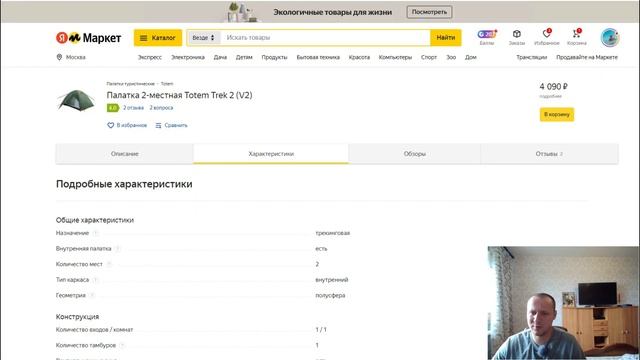Click the Экологичные товары для жизни banner text
The image size is (640, 360).
point(333,12)
